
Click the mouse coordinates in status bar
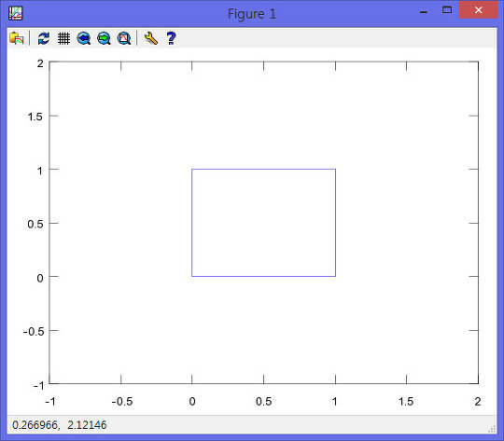[x=59, y=425]
